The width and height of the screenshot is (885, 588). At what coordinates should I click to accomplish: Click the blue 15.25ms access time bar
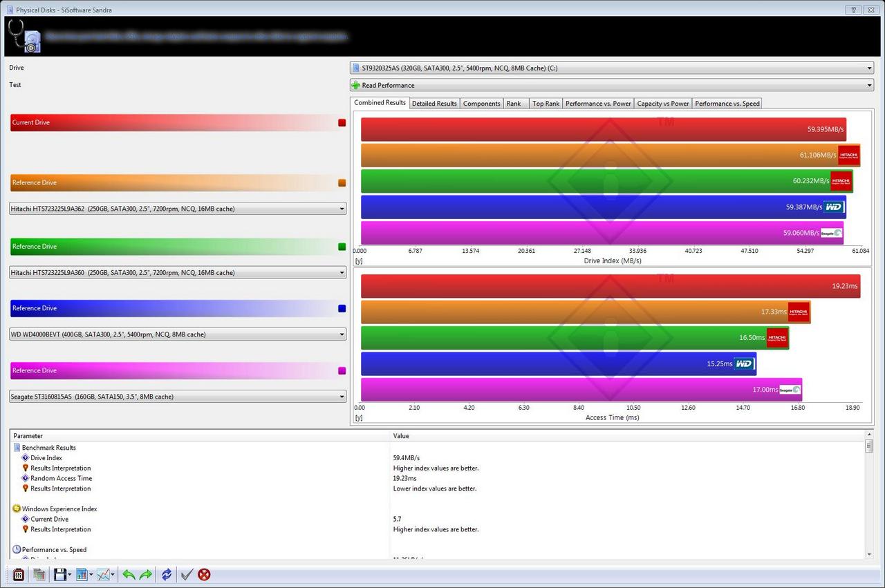(559, 363)
